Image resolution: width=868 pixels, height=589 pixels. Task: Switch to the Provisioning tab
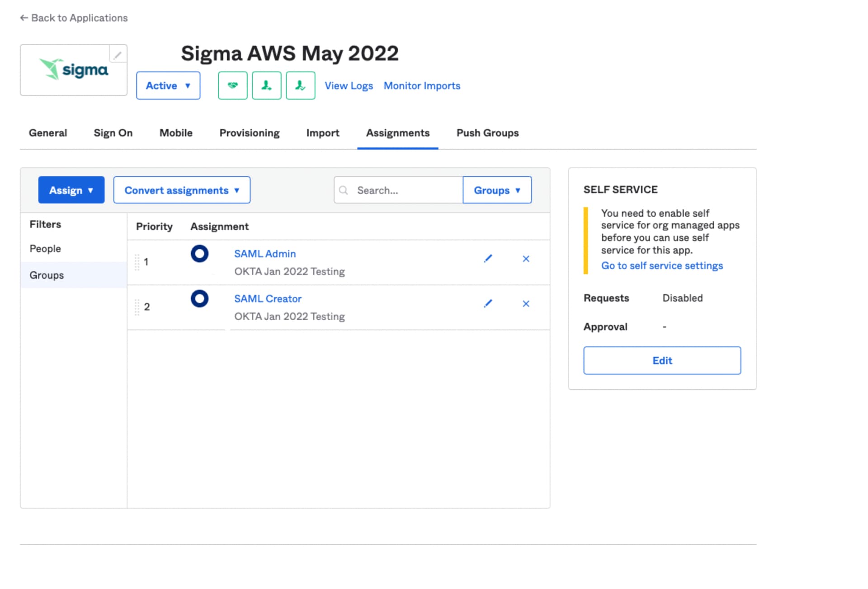(x=250, y=133)
